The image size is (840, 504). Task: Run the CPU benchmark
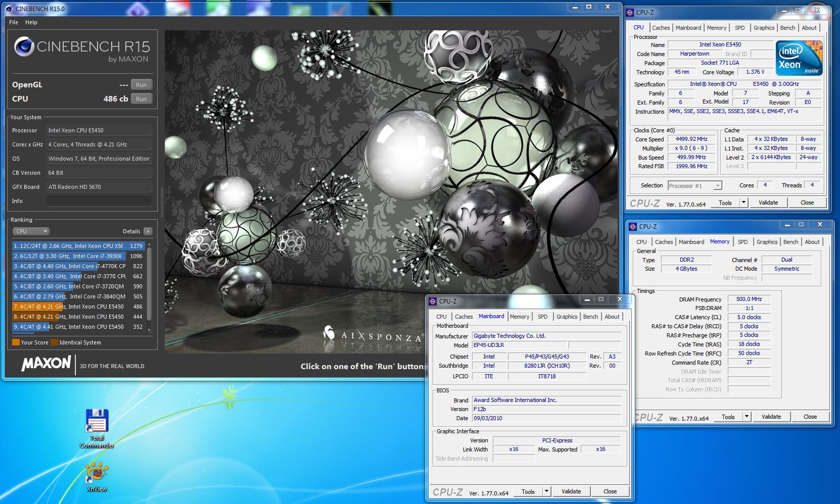click(142, 99)
